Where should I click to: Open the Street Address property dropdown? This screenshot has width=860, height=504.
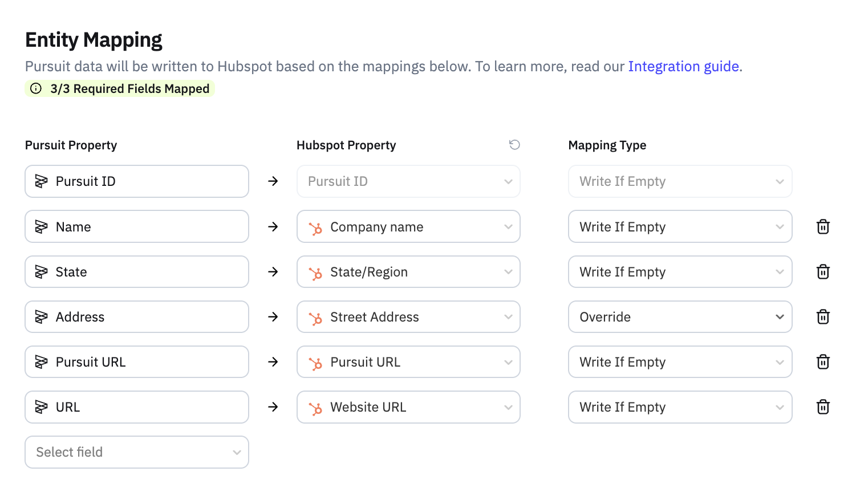(x=408, y=316)
